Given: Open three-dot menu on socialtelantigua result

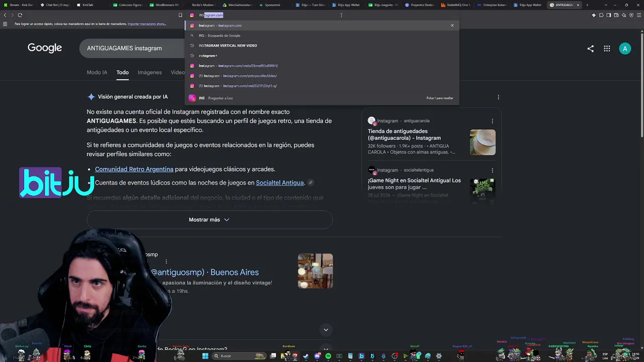Looking at the screenshot, I should [492, 170].
